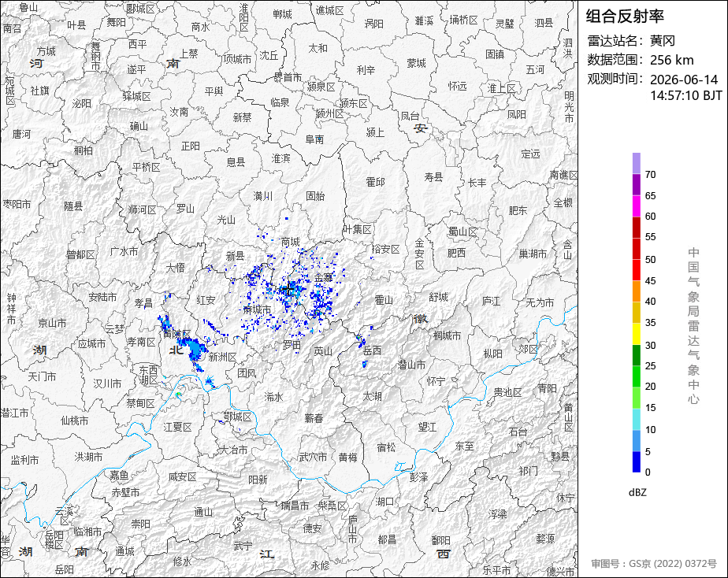
Task: Select the magenta 60–65 dBZ legend color
Action: (x=637, y=206)
